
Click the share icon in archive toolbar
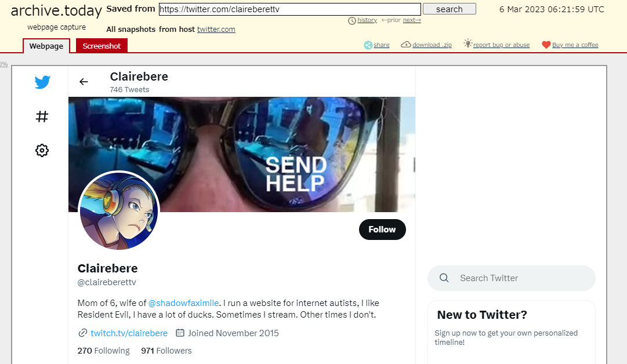tap(368, 45)
